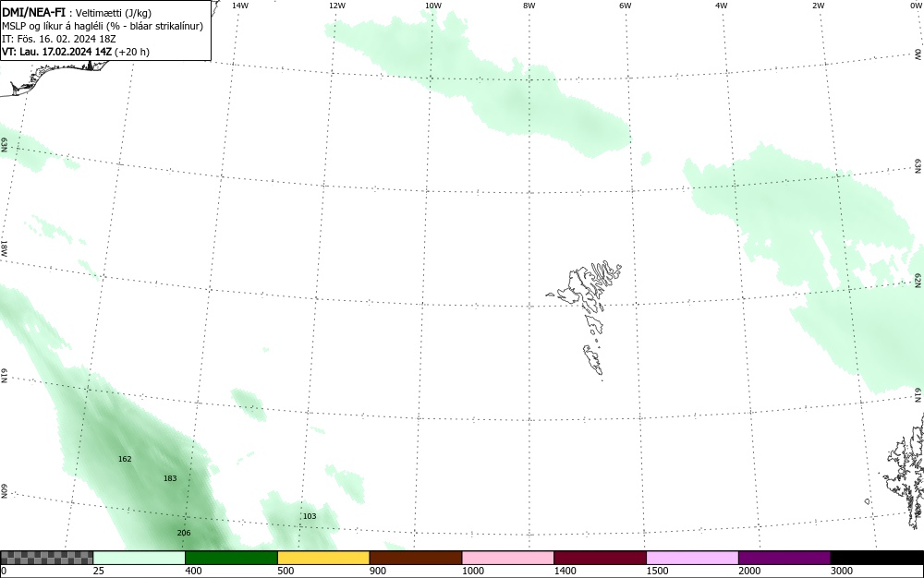Click the legend scale value 3000
This screenshot has height=578, width=924.
tap(842, 571)
